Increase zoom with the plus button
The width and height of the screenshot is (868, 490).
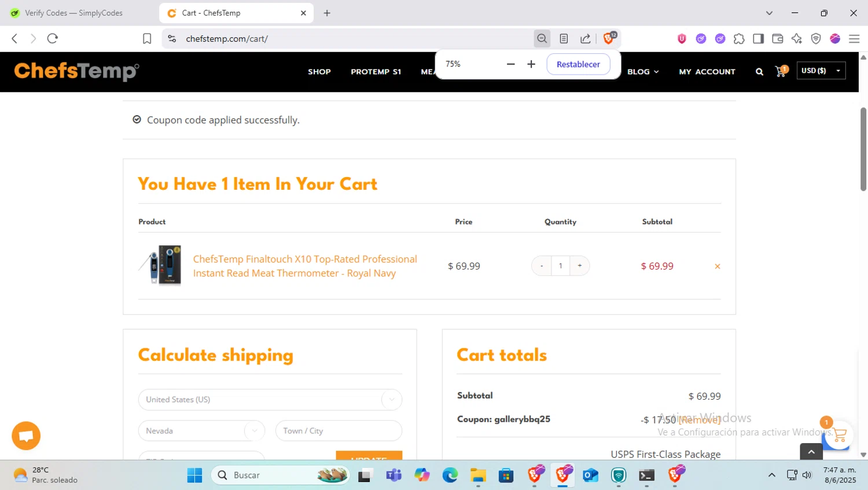pyautogui.click(x=531, y=64)
